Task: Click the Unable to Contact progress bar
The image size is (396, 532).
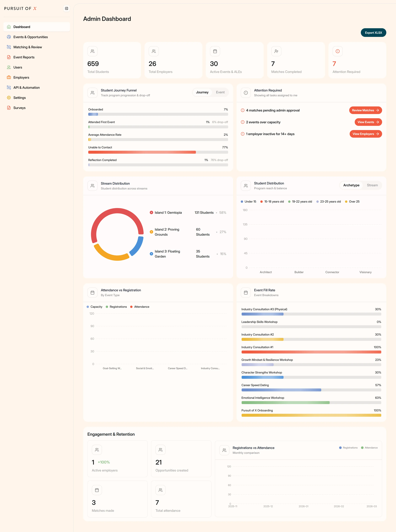Action: click(x=158, y=152)
